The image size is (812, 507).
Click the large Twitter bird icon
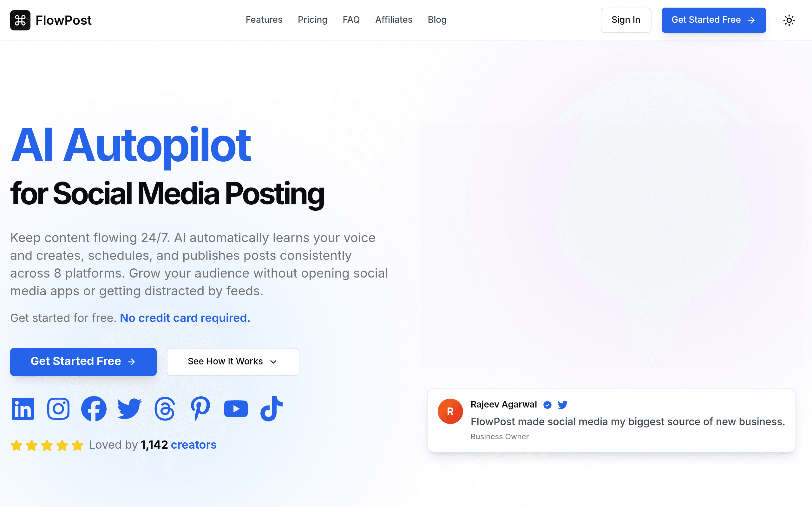129,408
